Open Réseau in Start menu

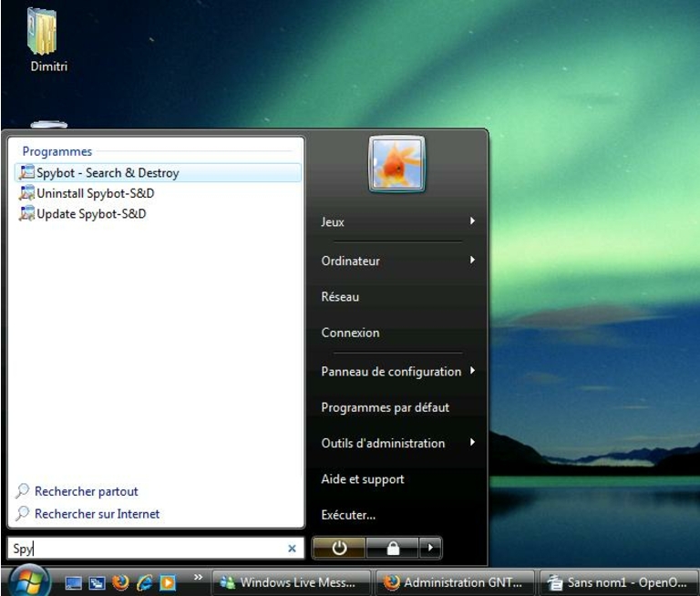coord(340,297)
